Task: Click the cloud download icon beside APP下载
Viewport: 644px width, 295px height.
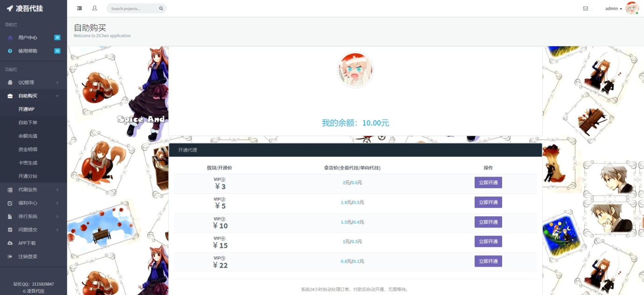Action: click(x=10, y=243)
